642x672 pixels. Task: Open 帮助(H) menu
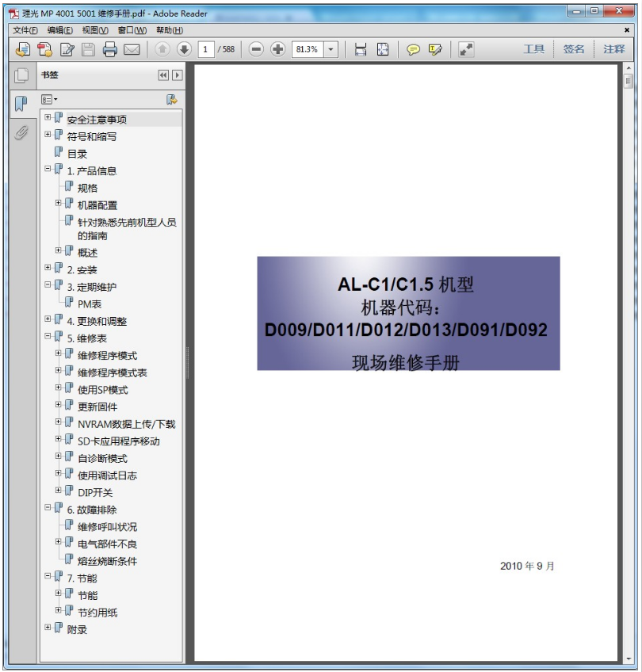[170, 30]
